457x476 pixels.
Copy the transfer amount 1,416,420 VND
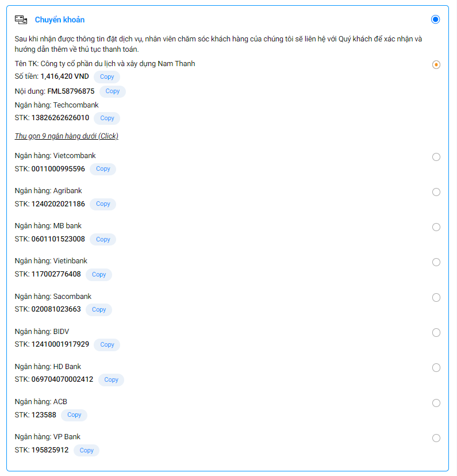[x=107, y=77]
